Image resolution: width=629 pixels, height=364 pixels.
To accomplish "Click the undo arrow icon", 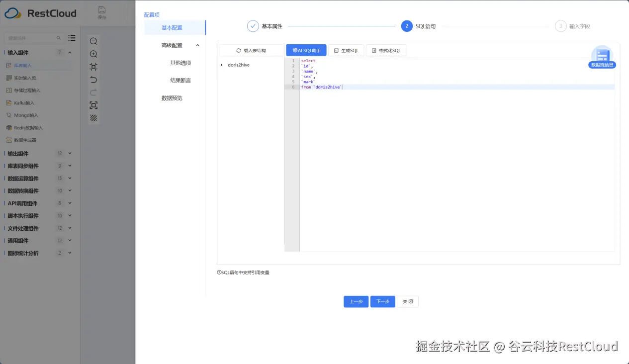I will (93, 80).
